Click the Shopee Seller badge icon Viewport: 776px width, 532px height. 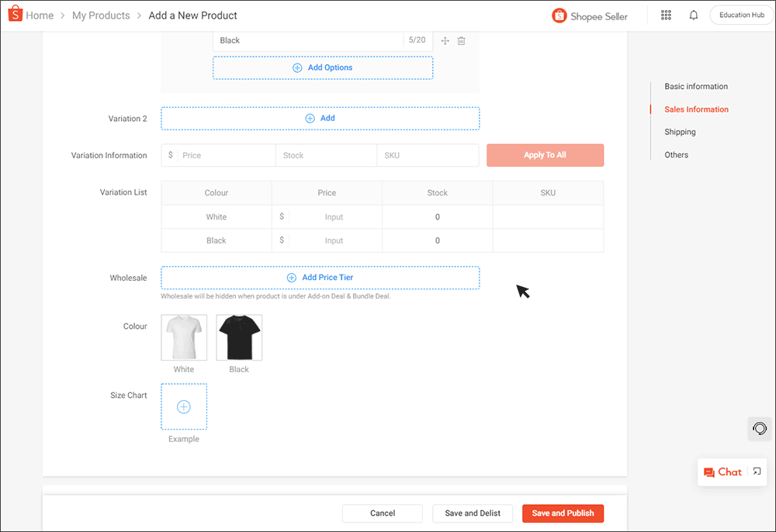[558, 15]
